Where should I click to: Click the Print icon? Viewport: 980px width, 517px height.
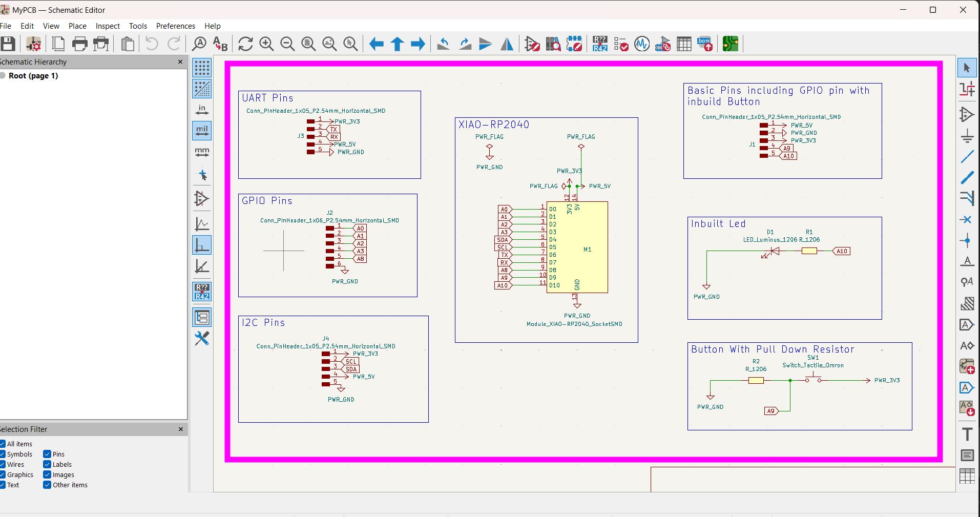tap(79, 44)
